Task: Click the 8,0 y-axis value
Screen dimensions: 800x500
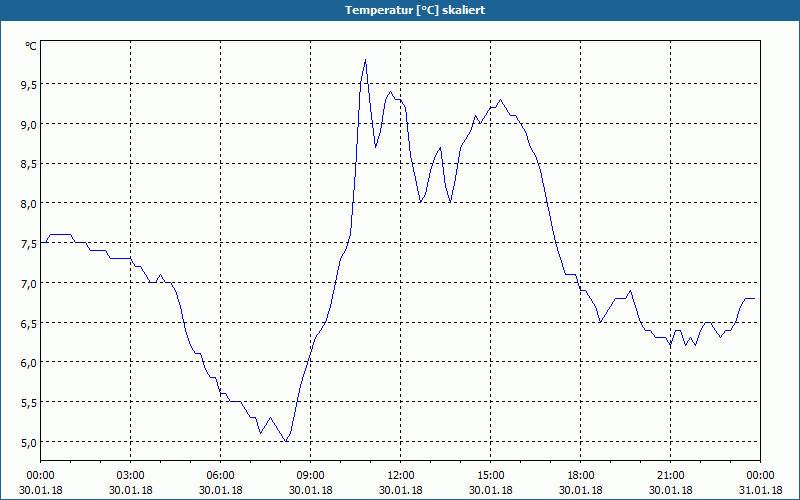Action: tap(29, 205)
